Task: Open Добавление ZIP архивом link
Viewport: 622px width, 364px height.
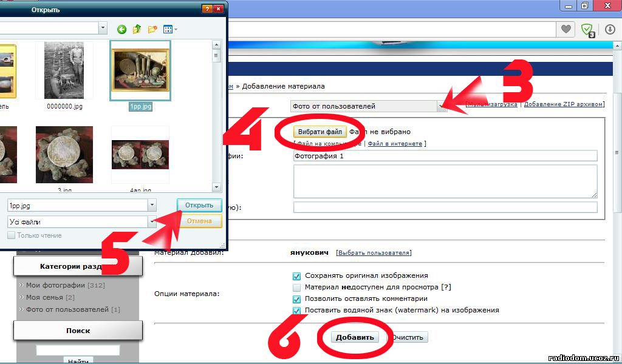Action: [563, 104]
